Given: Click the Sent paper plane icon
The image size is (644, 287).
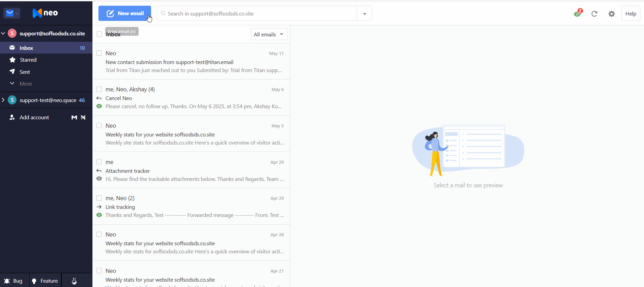Looking at the screenshot, I should pyautogui.click(x=12, y=72).
